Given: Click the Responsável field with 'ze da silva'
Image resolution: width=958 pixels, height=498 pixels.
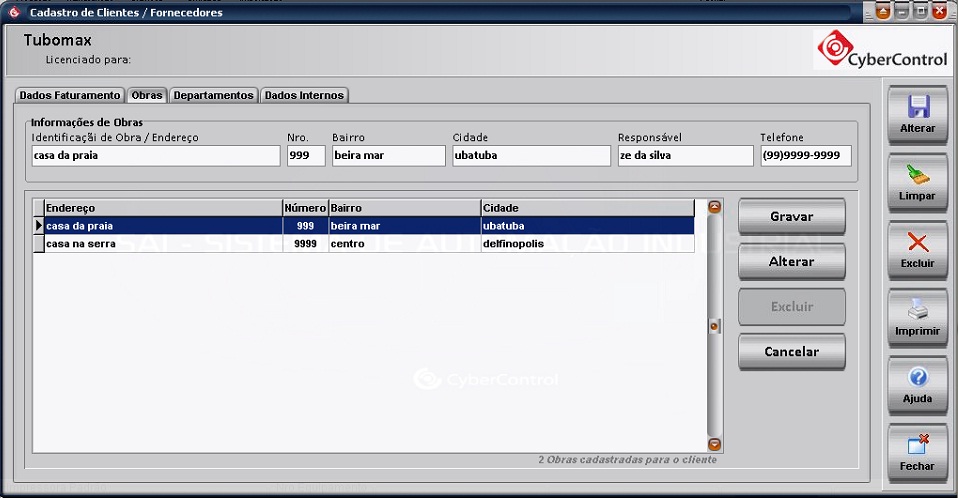Looking at the screenshot, I should (684, 156).
